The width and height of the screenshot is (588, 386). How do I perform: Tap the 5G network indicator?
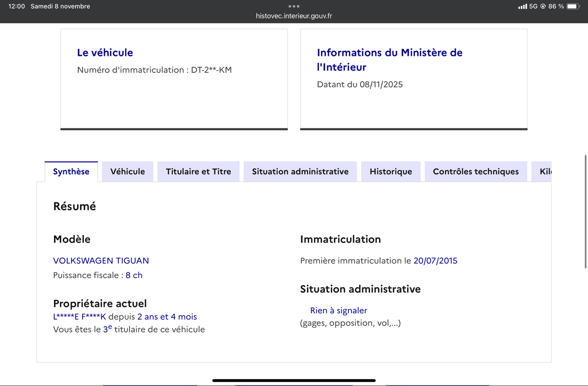point(534,6)
